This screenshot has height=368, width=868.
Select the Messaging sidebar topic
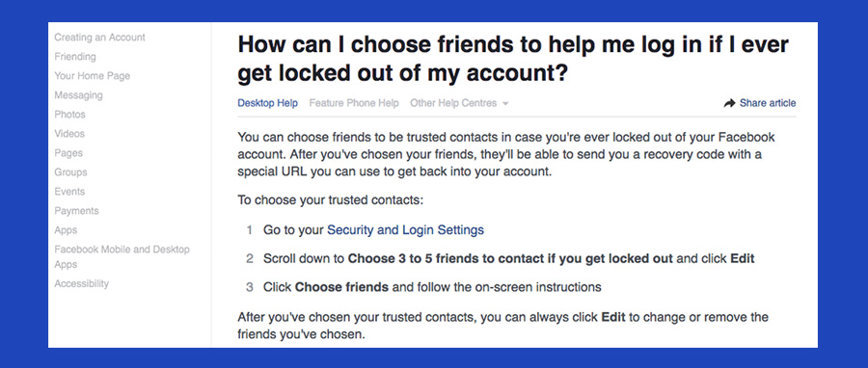[79, 95]
